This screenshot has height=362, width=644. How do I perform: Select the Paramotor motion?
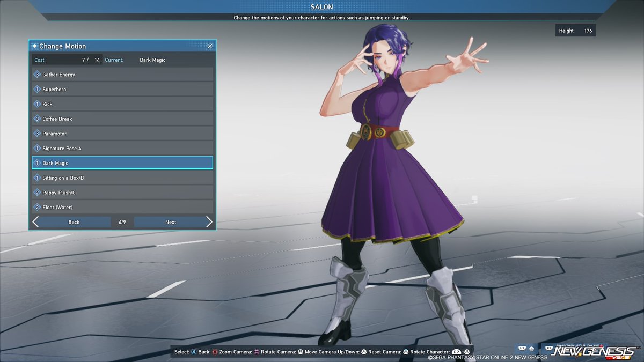click(122, 134)
